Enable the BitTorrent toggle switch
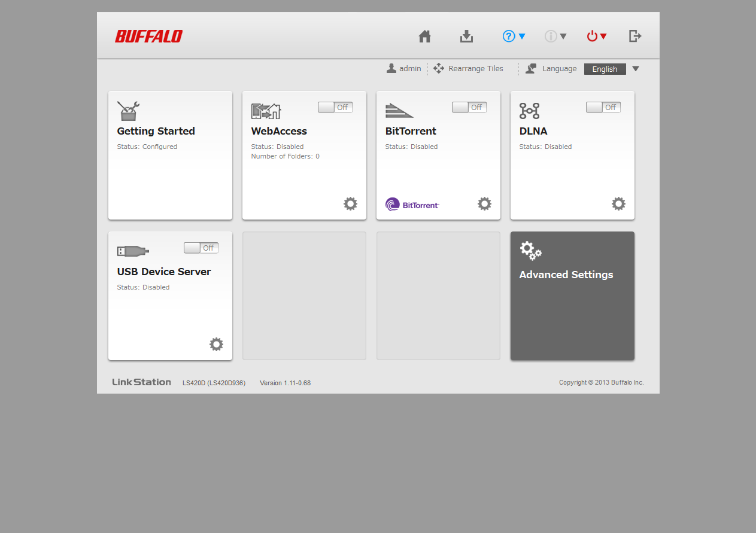The width and height of the screenshot is (756, 533). tap(469, 107)
